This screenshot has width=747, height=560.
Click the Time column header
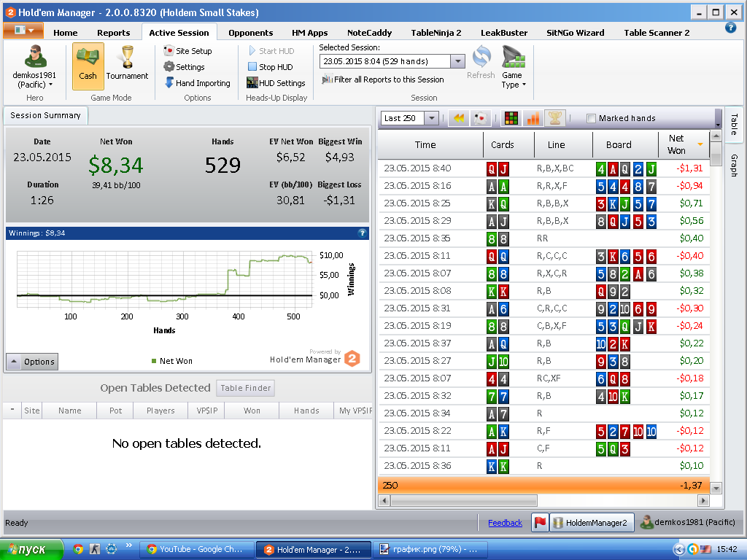point(425,144)
